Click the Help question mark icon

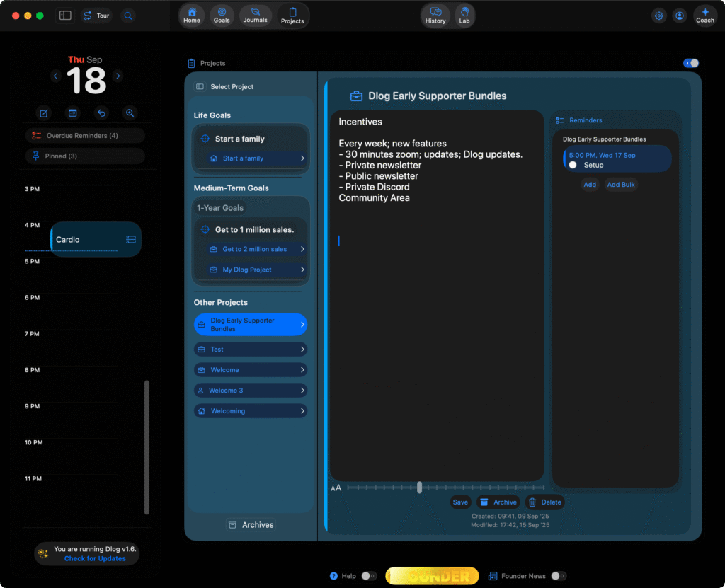(333, 576)
